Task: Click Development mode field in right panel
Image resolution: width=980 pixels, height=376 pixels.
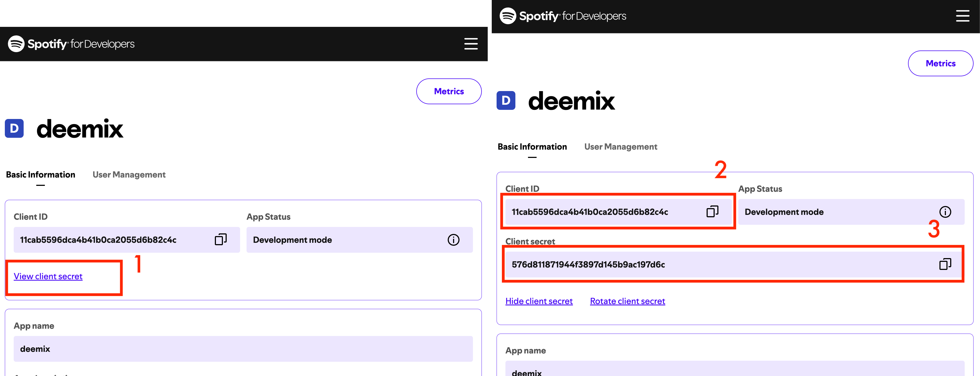Action: point(851,212)
